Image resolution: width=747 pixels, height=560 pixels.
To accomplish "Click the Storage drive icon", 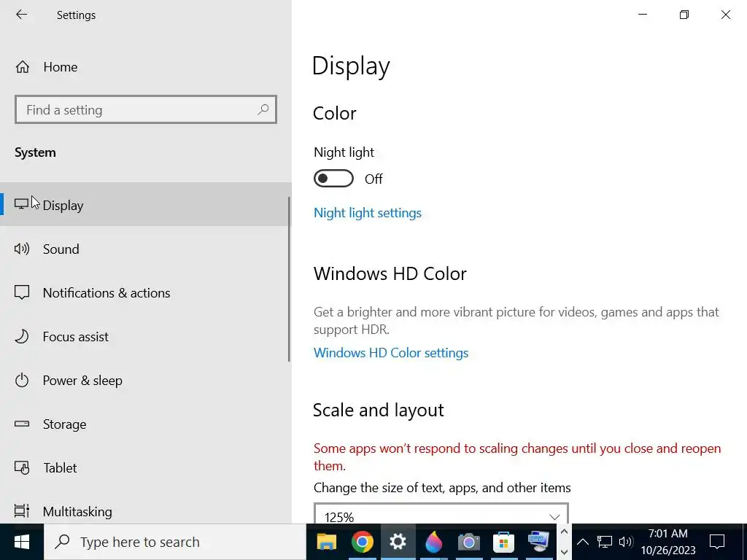I will (22, 424).
